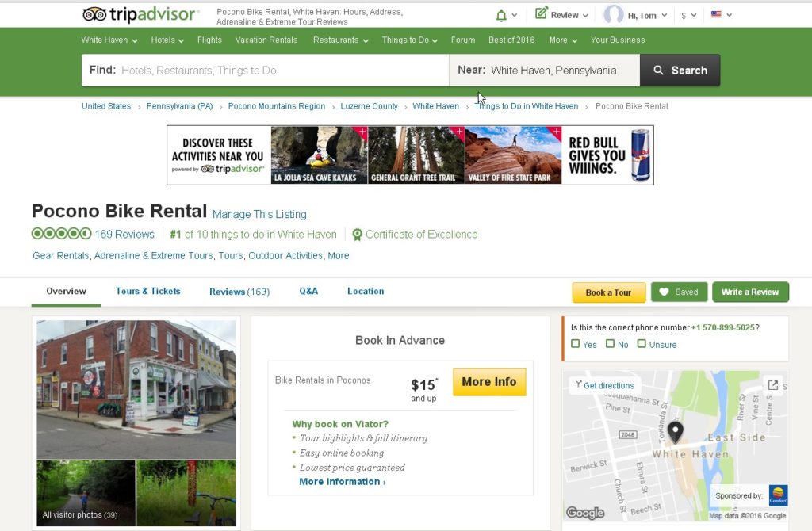Click the Gear Rentals category link
The height and width of the screenshot is (531, 812).
click(60, 256)
